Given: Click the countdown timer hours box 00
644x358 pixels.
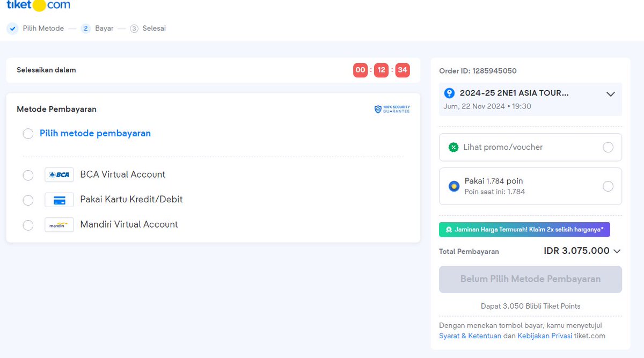Looking at the screenshot, I should (361, 70).
